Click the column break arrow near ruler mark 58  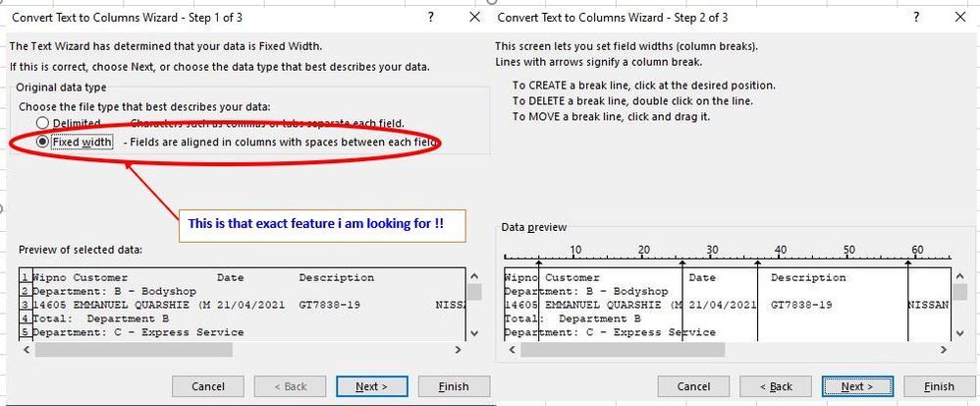907,261
